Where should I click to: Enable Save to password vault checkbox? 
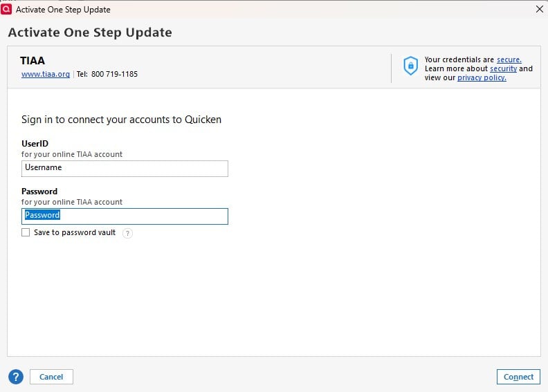[x=26, y=232]
